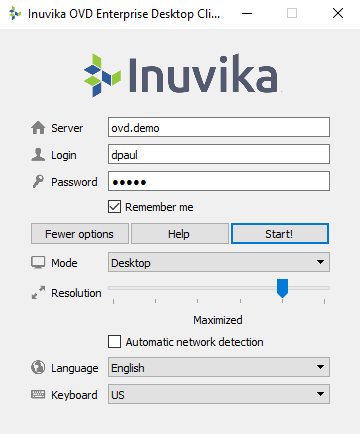
Task: Click the globe icon beside Language
Action: (x=38, y=367)
